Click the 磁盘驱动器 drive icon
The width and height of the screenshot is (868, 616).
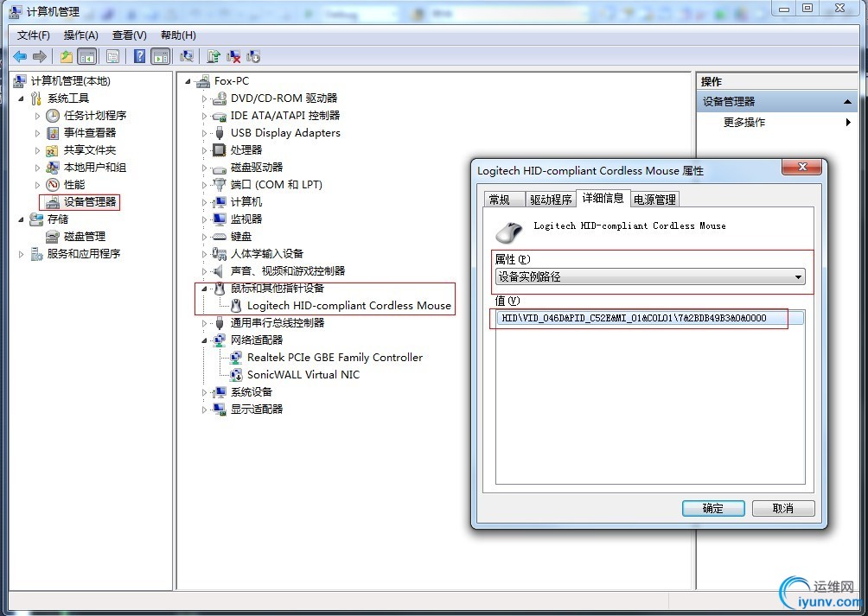pyautogui.click(x=220, y=168)
